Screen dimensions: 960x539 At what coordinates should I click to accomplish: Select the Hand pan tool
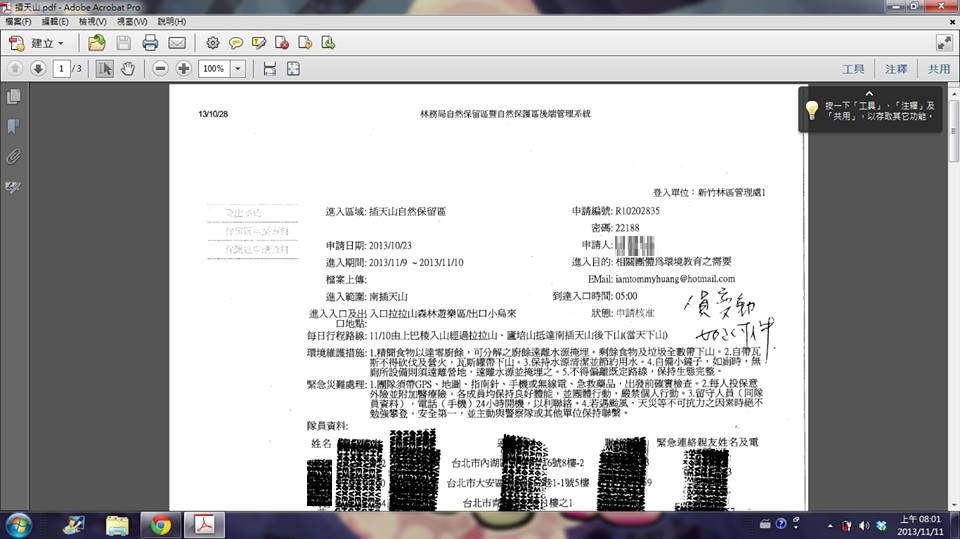[x=128, y=69]
